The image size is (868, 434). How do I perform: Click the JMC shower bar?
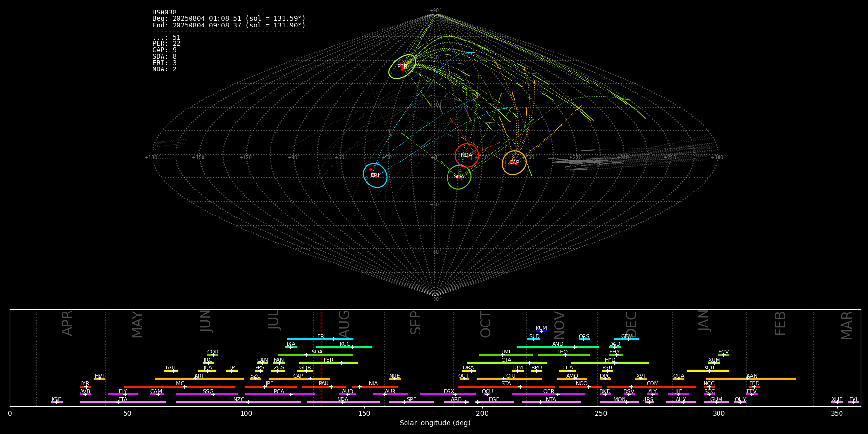[x=180, y=386]
